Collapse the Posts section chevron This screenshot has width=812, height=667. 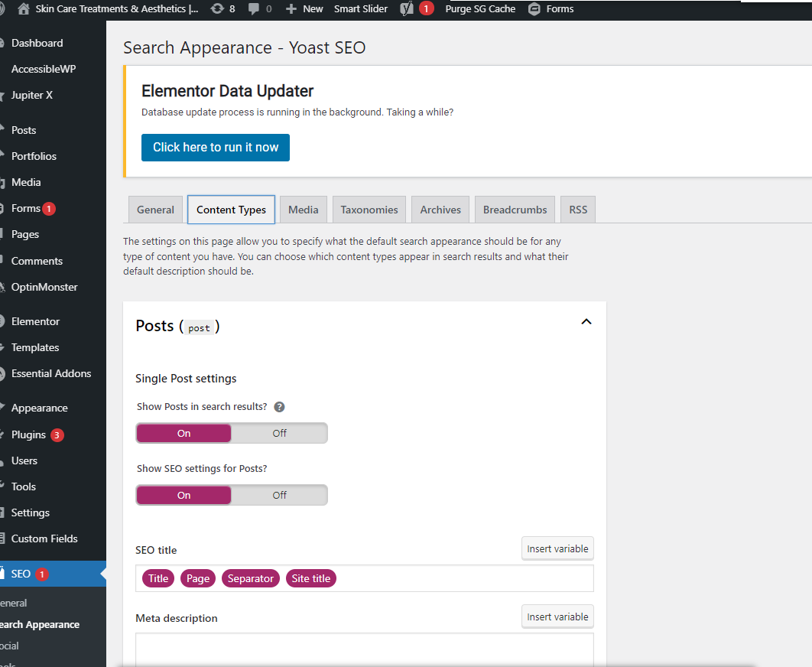click(x=586, y=322)
